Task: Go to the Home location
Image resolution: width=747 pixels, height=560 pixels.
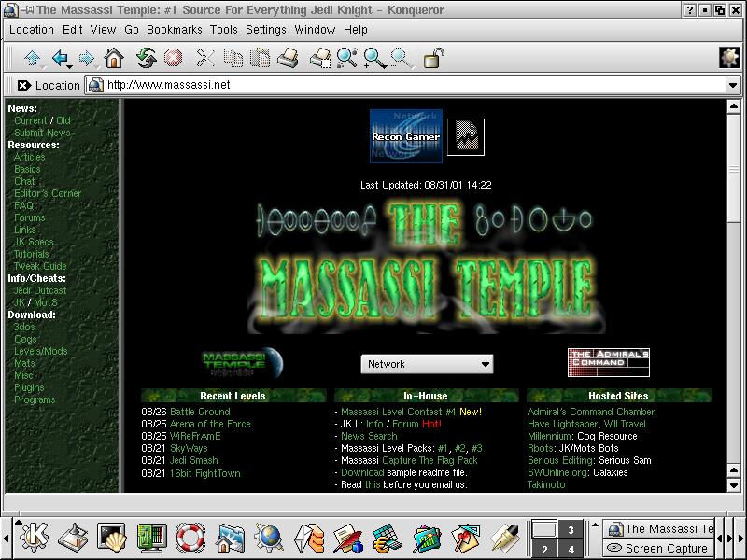Action: coord(114,58)
